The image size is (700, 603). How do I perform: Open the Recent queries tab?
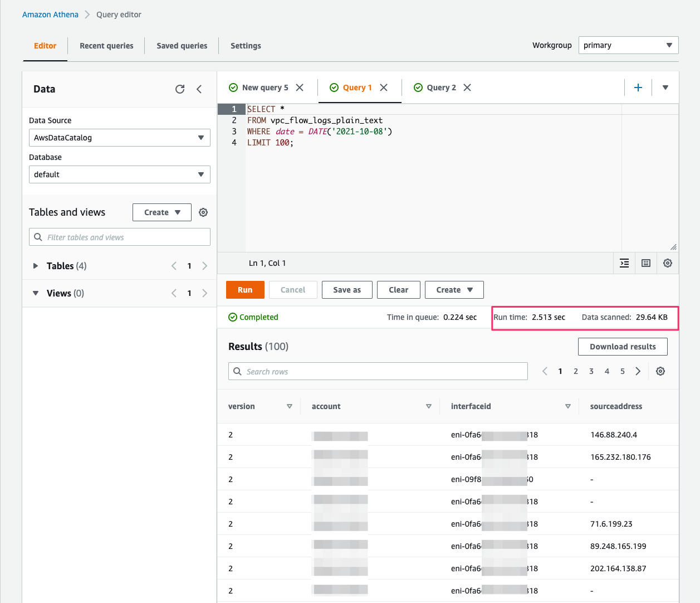(x=106, y=46)
